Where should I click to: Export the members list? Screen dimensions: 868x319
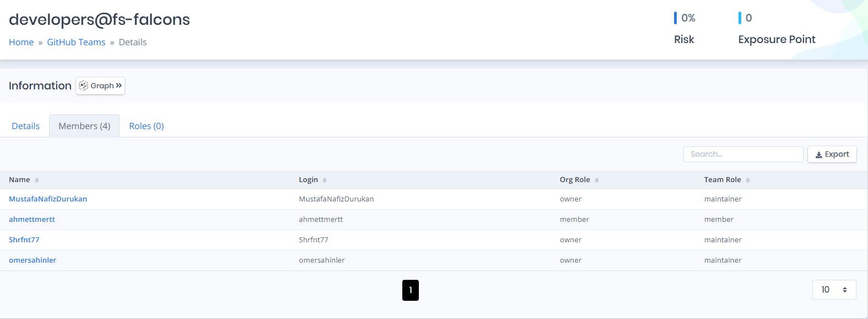832,155
